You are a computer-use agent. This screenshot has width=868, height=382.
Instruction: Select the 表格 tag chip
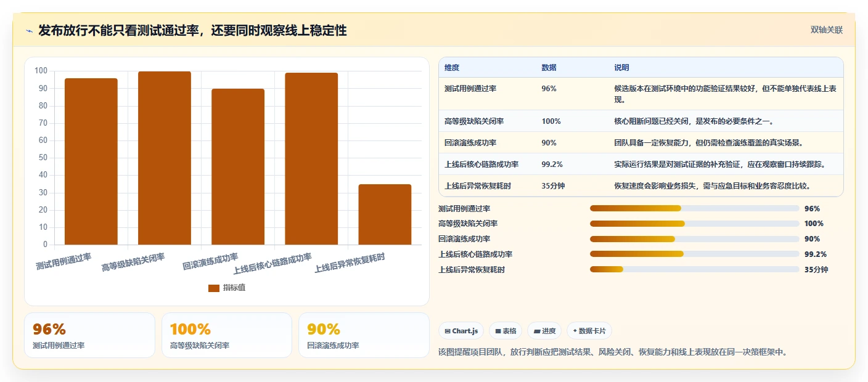[506, 331]
